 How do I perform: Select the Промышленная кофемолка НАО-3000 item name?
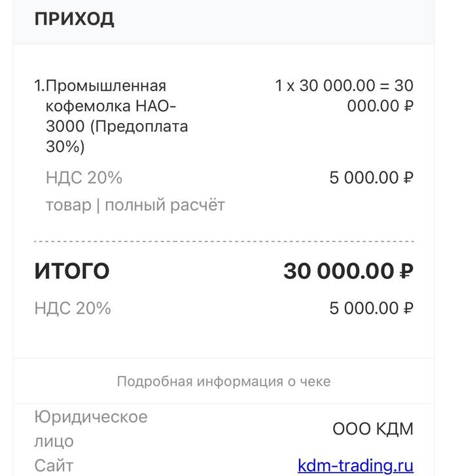click(x=106, y=96)
